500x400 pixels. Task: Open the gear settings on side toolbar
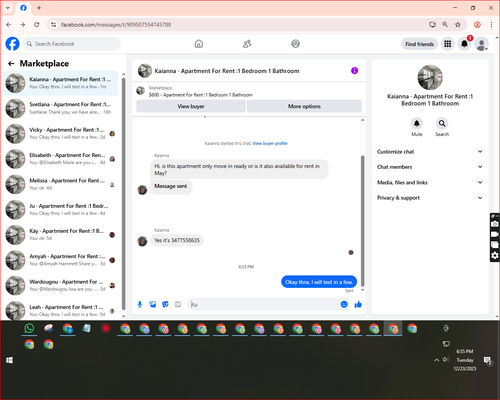[x=495, y=256]
